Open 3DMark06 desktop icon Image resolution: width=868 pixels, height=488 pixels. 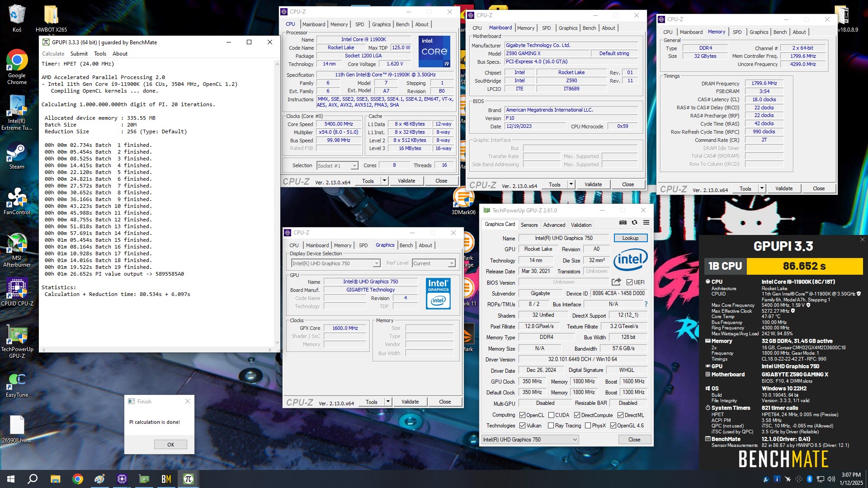[x=463, y=201]
